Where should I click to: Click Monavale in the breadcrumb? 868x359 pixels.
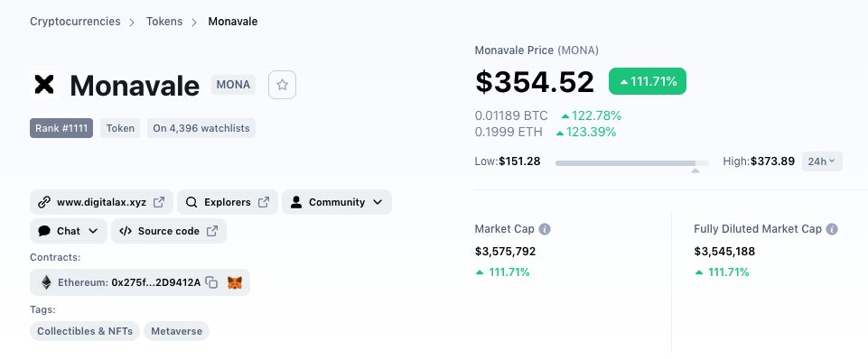(232, 22)
